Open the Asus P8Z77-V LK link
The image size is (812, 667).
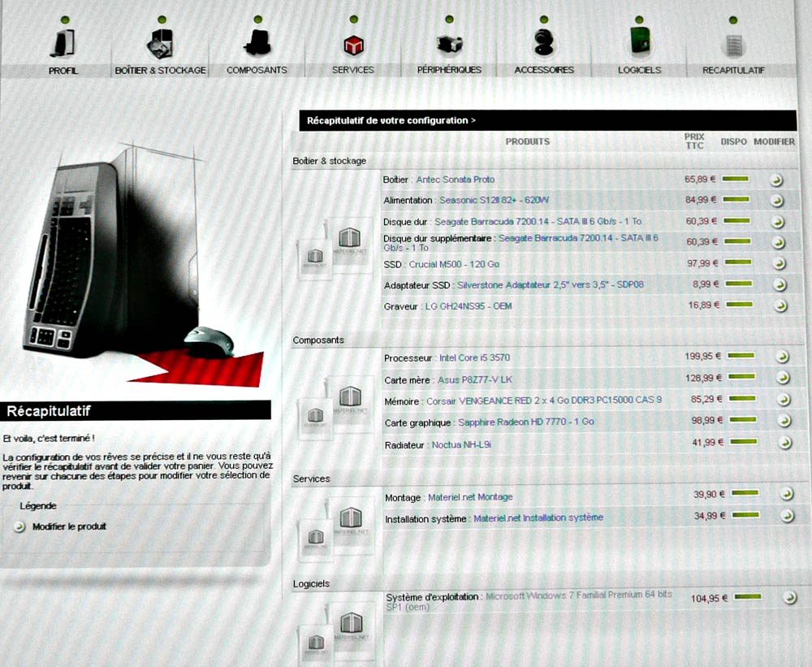[475, 380]
